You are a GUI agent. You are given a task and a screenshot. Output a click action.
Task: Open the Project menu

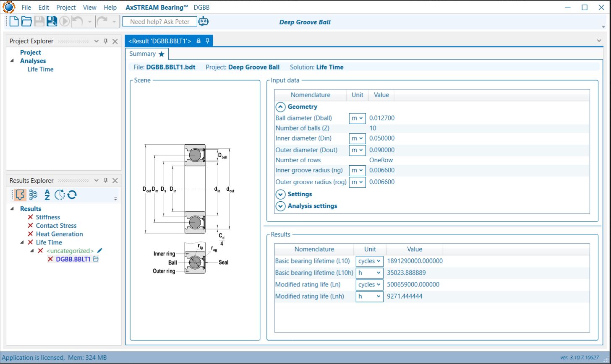[66, 8]
